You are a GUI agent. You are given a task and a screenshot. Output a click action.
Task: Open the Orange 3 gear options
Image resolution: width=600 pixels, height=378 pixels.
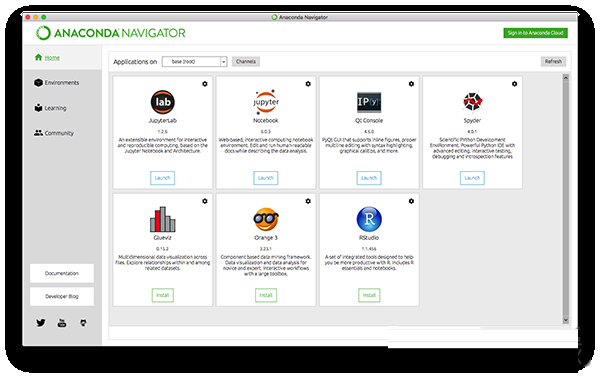tap(308, 201)
